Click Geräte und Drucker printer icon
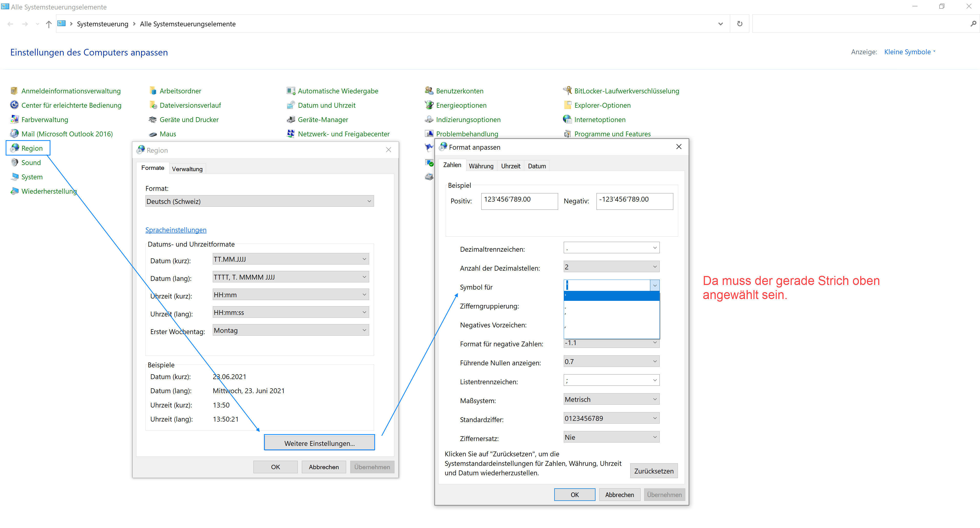The width and height of the screenshot is (980, 528). 153,119
